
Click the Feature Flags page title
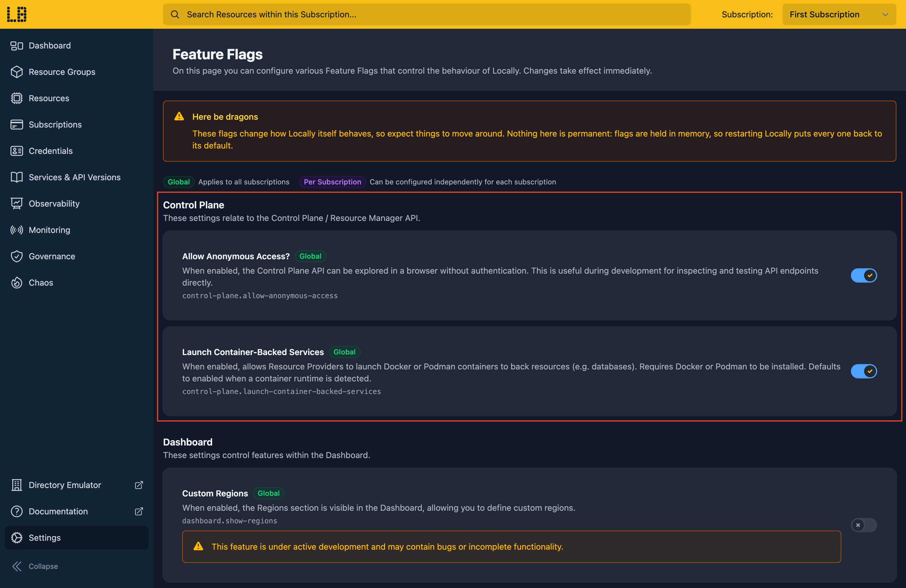[218, 54]
